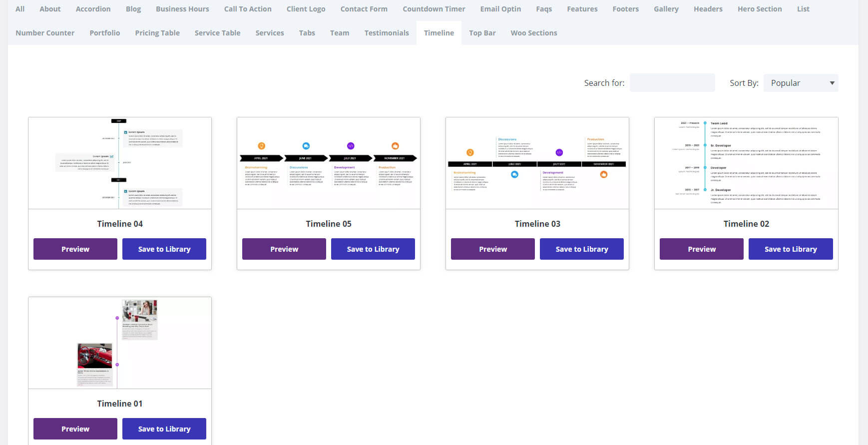Switch to the Team tab
868x445 pixels.
(340, 33)
